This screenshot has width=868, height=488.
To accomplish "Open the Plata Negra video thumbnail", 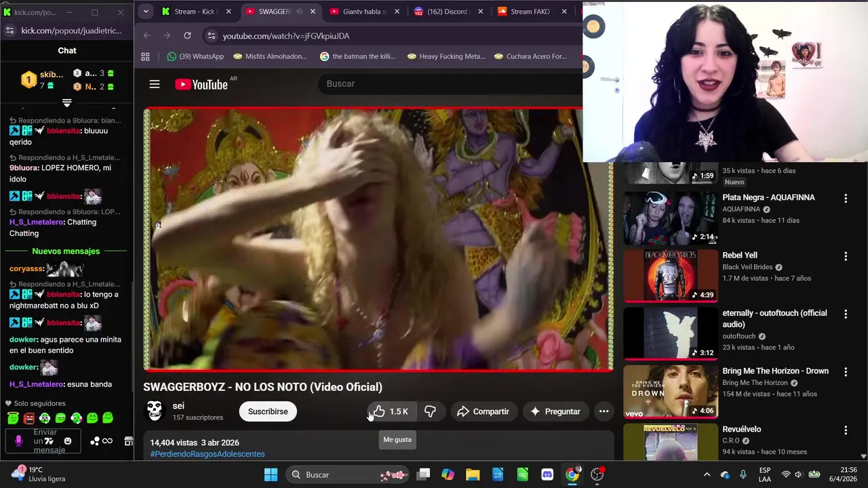I will point(670,218).
